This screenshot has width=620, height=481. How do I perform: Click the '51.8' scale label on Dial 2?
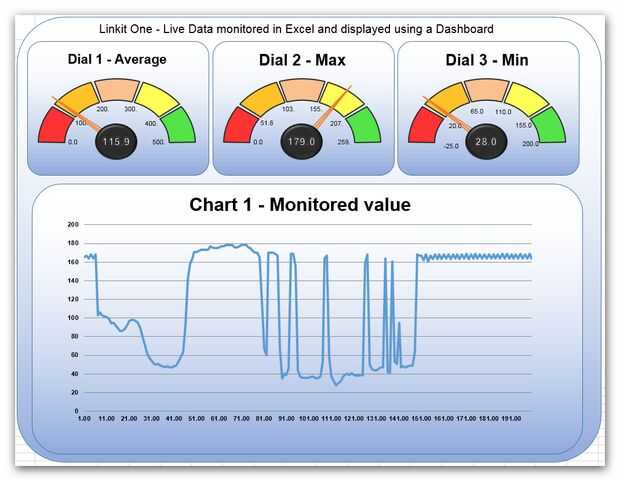click(267, 123)
